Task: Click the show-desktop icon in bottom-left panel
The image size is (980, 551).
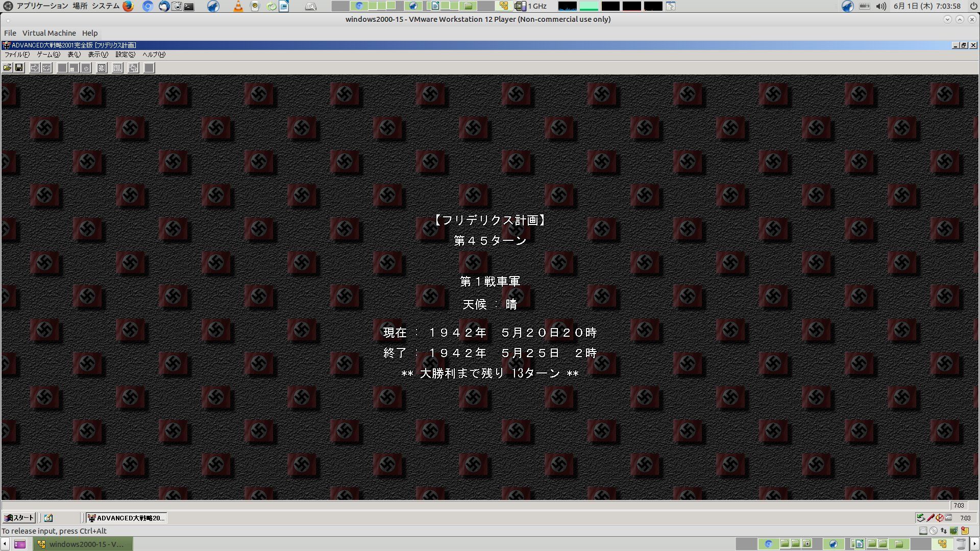Action: click(19, 544)
